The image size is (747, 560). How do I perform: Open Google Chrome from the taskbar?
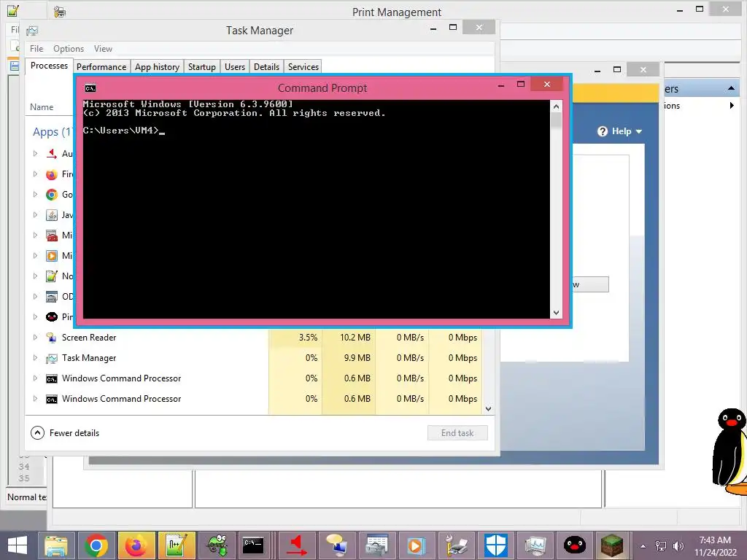[96, 545]
